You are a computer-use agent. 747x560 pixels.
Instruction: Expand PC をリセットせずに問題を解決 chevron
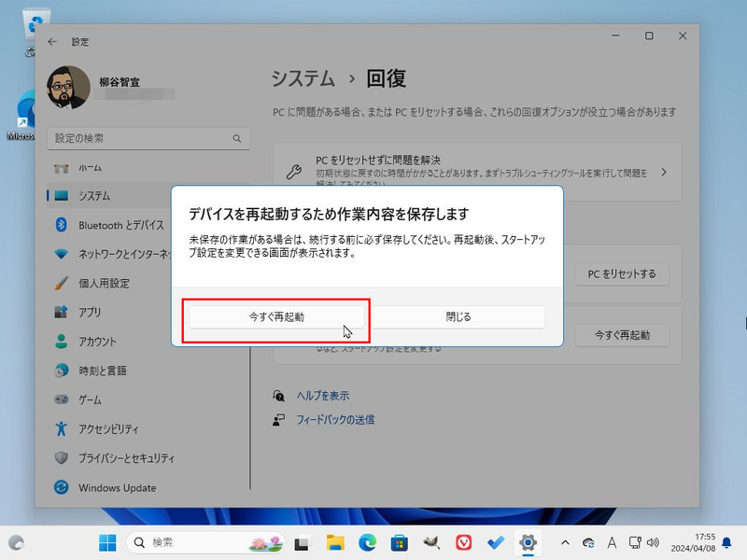[664, 172]
